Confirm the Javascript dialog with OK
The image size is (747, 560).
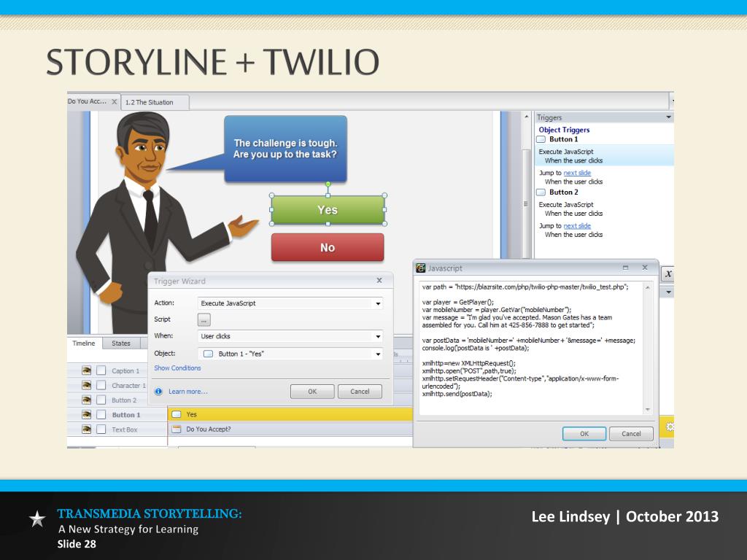click(x=584, y=434)
